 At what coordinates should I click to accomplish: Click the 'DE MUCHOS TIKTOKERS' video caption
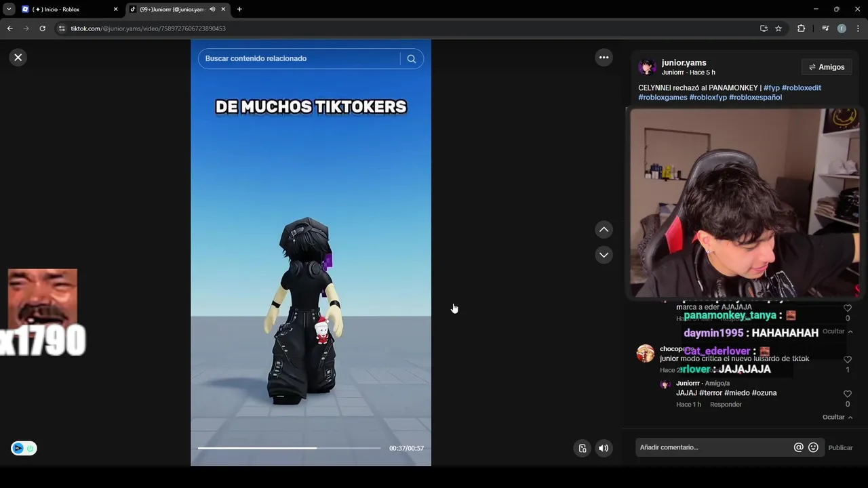(x=311, y=107)
